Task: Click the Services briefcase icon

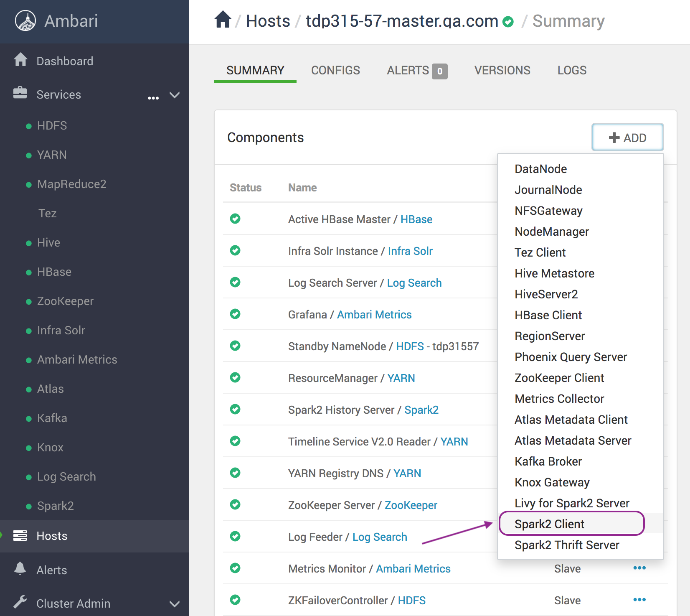Action: [20, 93]
